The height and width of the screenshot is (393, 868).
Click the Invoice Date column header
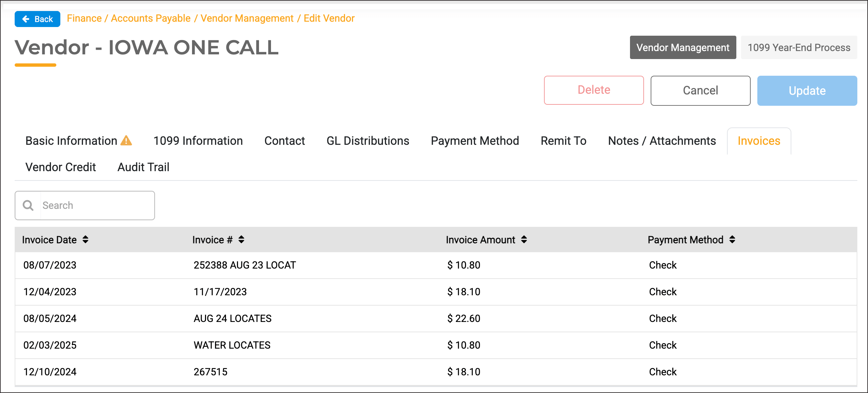(49, 240)
